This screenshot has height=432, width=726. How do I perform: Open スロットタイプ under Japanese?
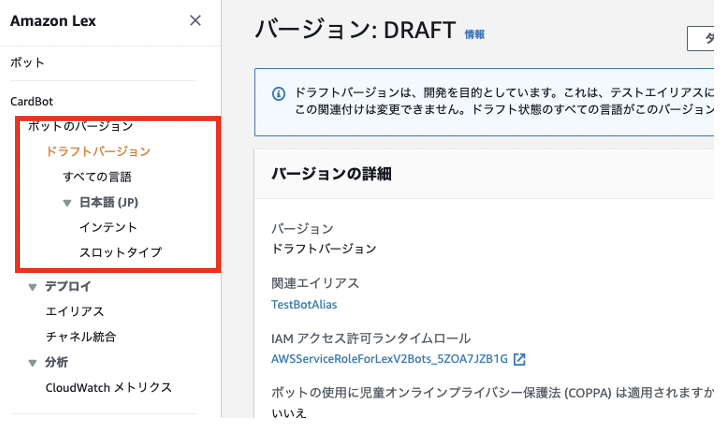(x=120, y=252)
